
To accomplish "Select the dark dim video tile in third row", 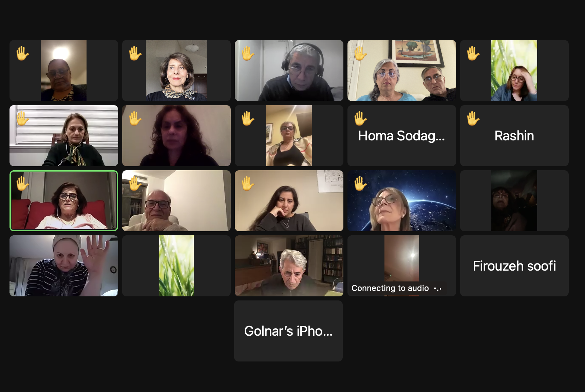I will pyautogui.click(x=514, y=201).
